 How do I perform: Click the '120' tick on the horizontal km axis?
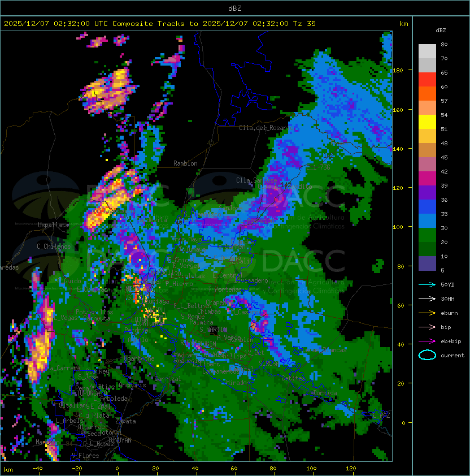click(351, 469)
